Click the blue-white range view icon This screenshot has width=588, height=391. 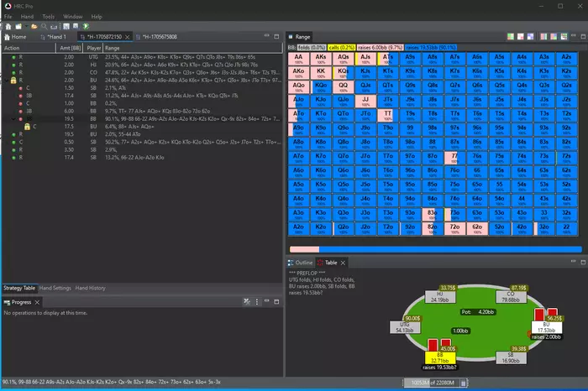[530, 36]
